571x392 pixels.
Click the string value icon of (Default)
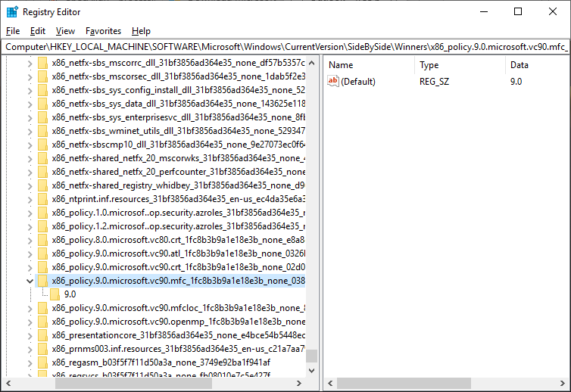coord(333,81)
